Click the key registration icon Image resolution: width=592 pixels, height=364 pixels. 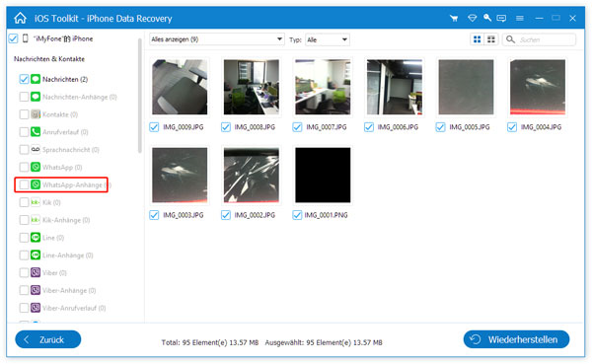tap(487, 18)
